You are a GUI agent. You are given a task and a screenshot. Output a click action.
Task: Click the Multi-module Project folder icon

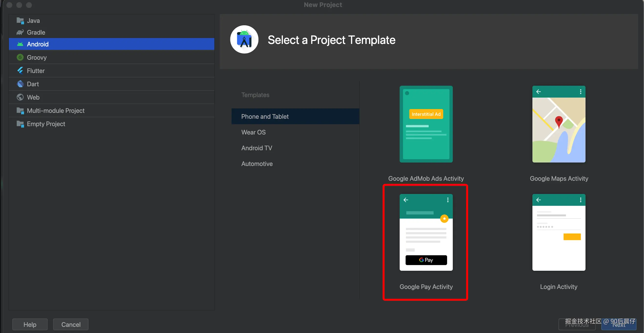pyautogui.click(x=20, y=110)
